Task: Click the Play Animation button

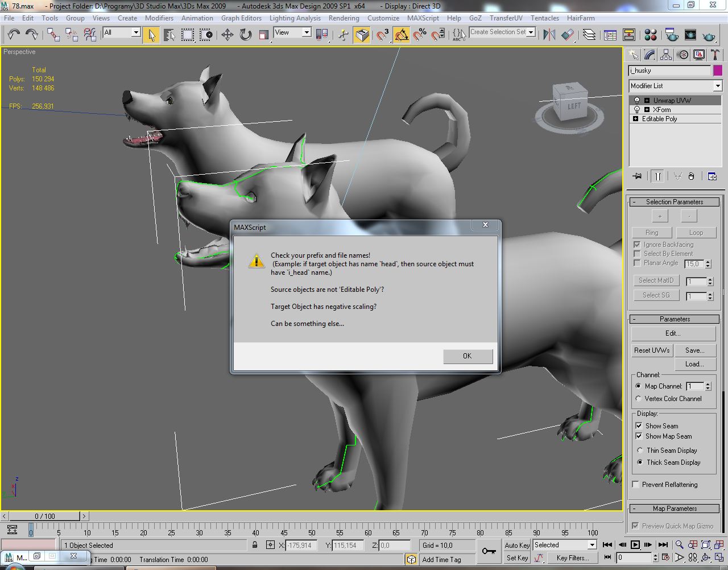Action: pos(635,545)
